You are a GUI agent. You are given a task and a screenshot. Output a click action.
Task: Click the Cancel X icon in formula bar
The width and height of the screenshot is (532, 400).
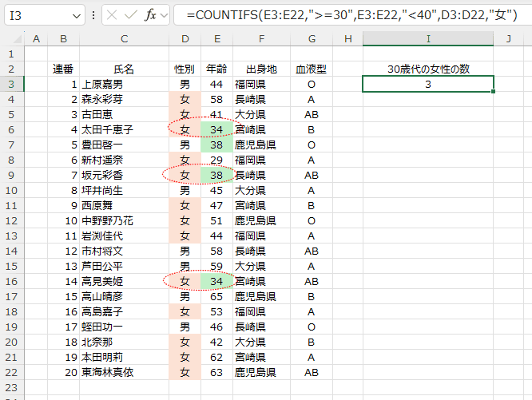coord(112,15)
